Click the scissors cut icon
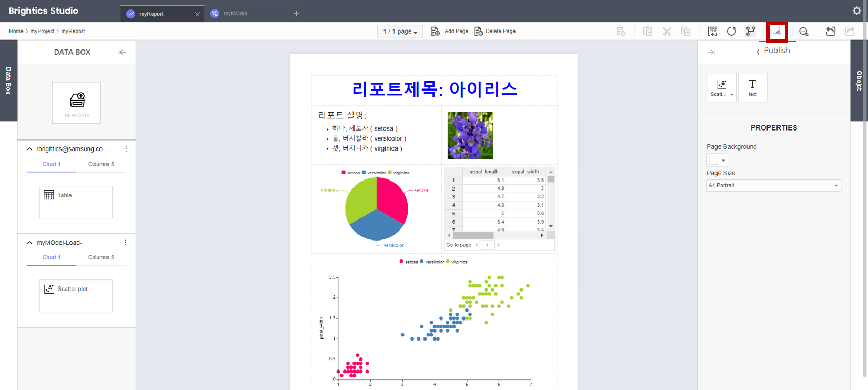This screenshot has height=390, width=868. 667,32
